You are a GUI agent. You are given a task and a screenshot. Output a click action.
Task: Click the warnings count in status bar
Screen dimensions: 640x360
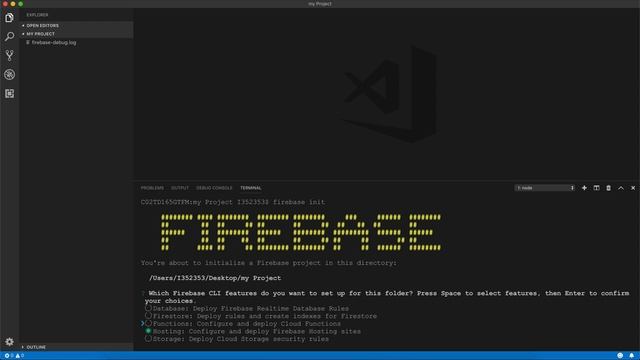tap(20, 356)
